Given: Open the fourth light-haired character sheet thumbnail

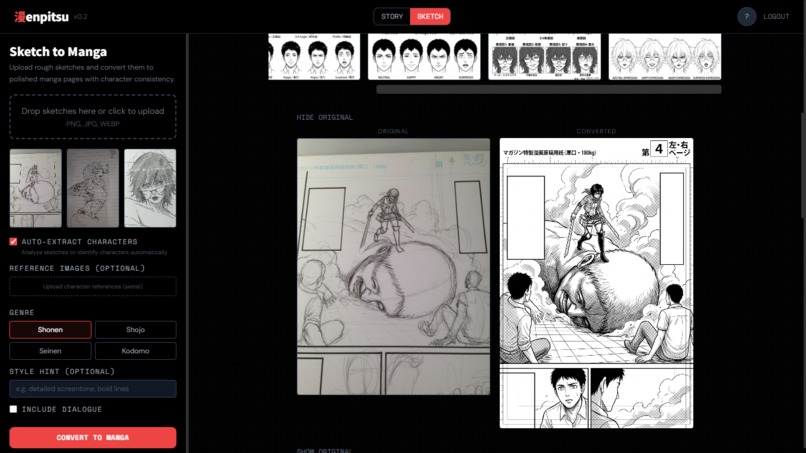Looking at the screenshot, I should [665, 57].
